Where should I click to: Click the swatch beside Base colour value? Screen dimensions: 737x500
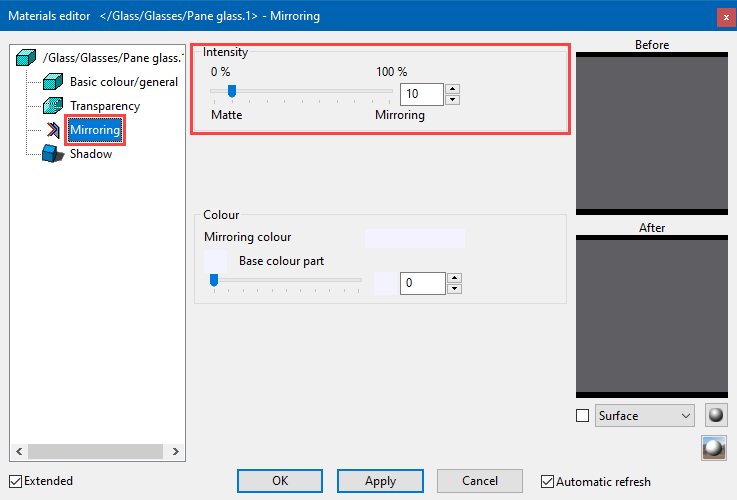click(x=385, y=283)
